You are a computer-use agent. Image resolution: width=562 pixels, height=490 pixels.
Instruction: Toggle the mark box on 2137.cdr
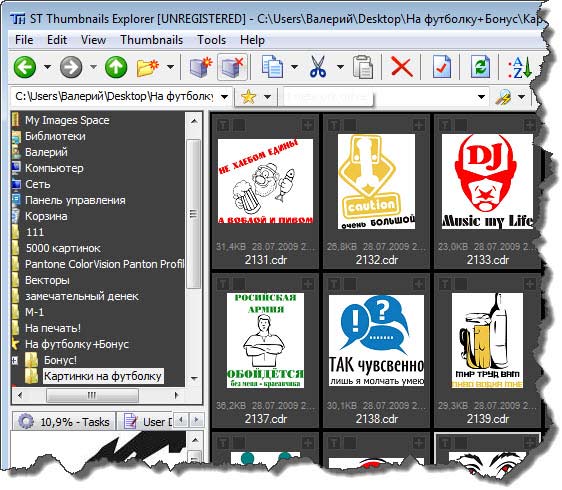pos(239,284)
